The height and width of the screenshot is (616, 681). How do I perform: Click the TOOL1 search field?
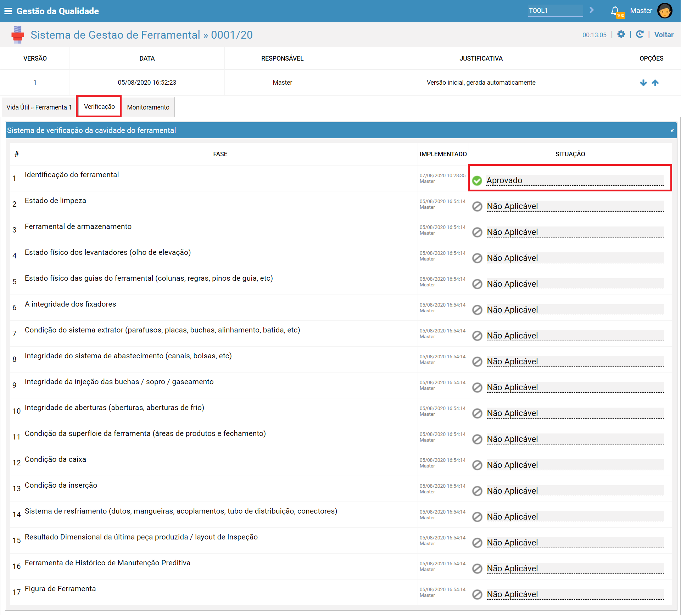[x=555, y=11]
